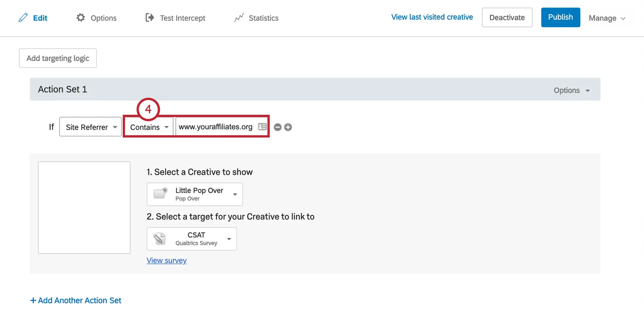Click the CSAT survey icon
This screenshot has width=644, height=322.
pos(159,239)
